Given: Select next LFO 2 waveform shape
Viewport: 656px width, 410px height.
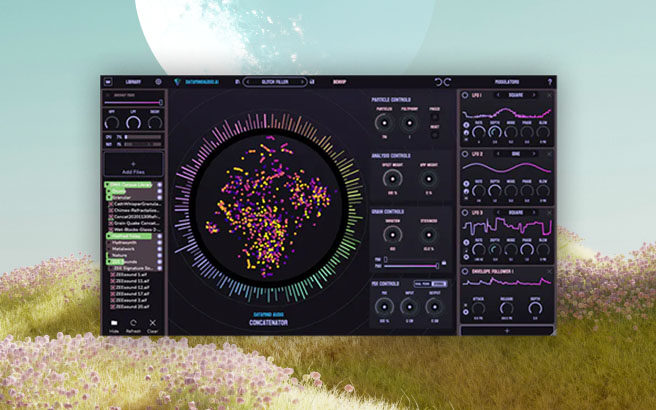Looking at the screenshot, I should (534, 154).
